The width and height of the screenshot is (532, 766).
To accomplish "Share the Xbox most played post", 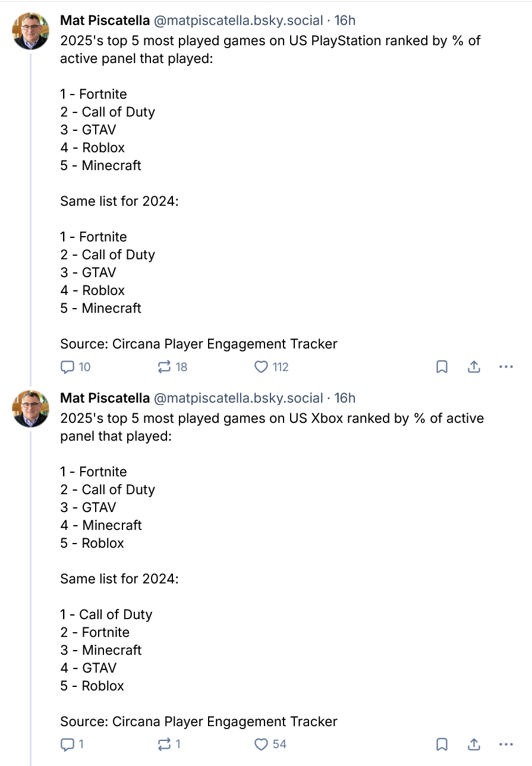I will [x=474, y=744].
